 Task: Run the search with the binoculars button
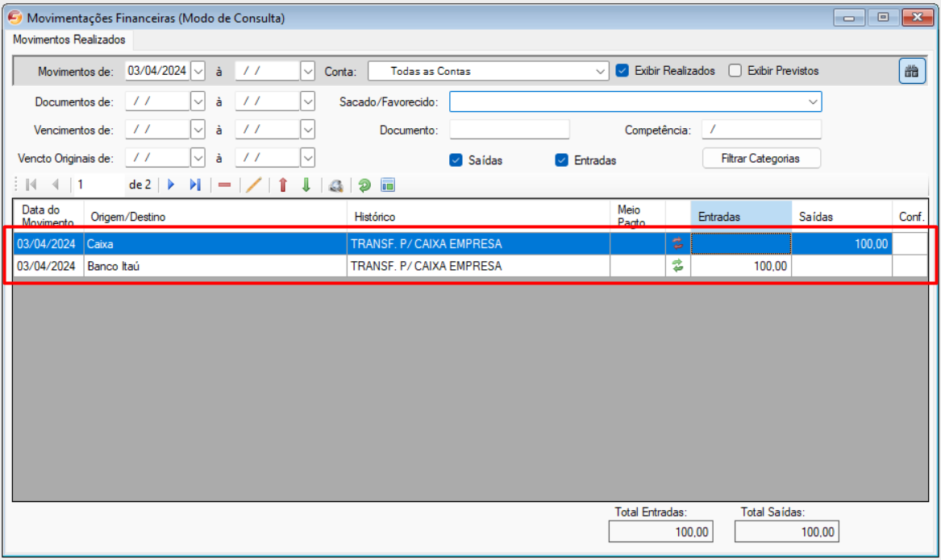912,72
